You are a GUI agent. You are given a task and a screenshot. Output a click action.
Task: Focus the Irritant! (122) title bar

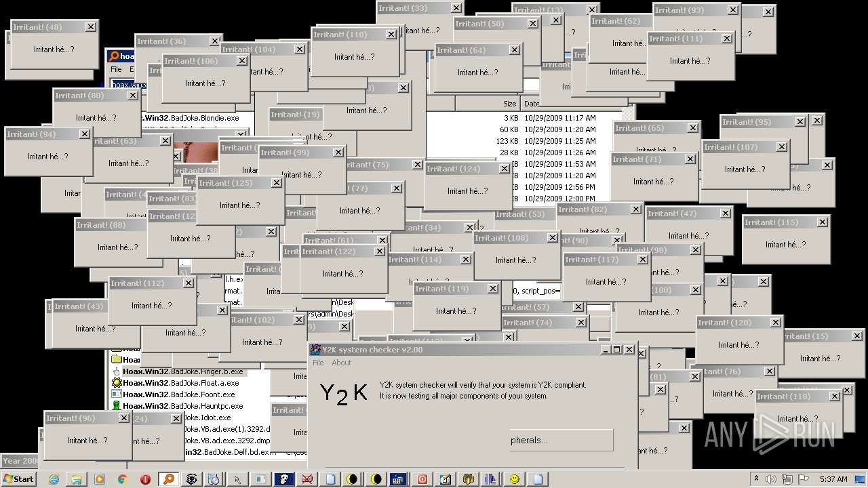(343, 251)
